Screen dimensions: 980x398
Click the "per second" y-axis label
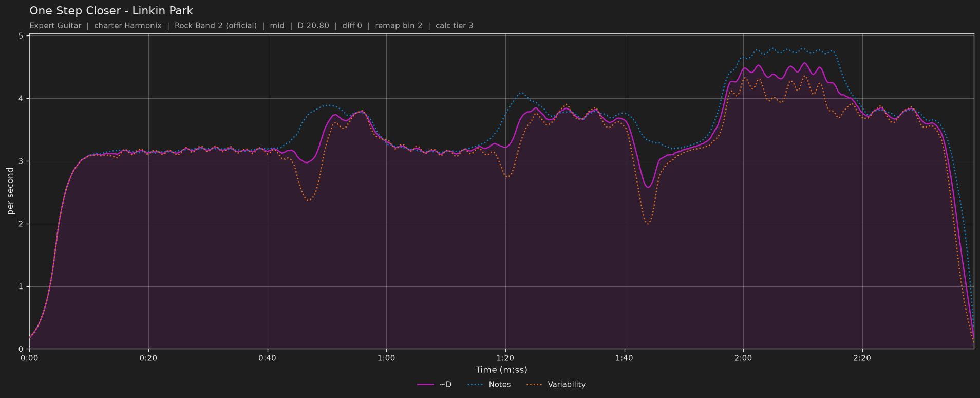tap(10, 191)
